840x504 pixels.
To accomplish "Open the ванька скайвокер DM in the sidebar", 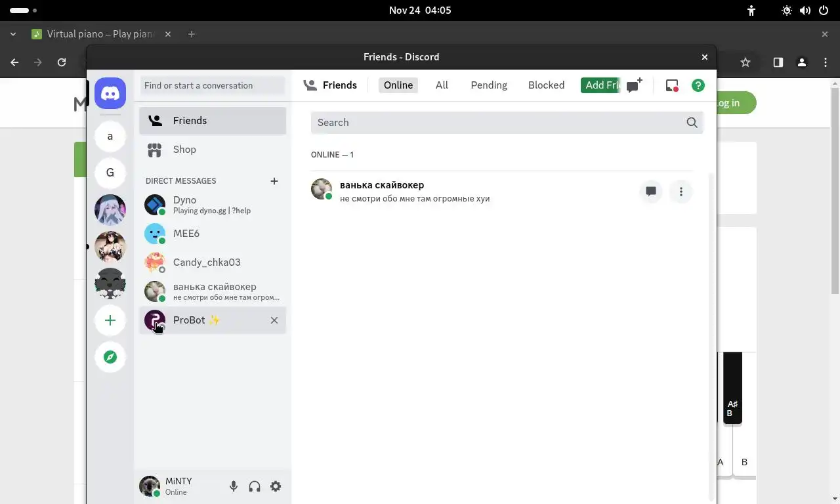I will point(213,291).
